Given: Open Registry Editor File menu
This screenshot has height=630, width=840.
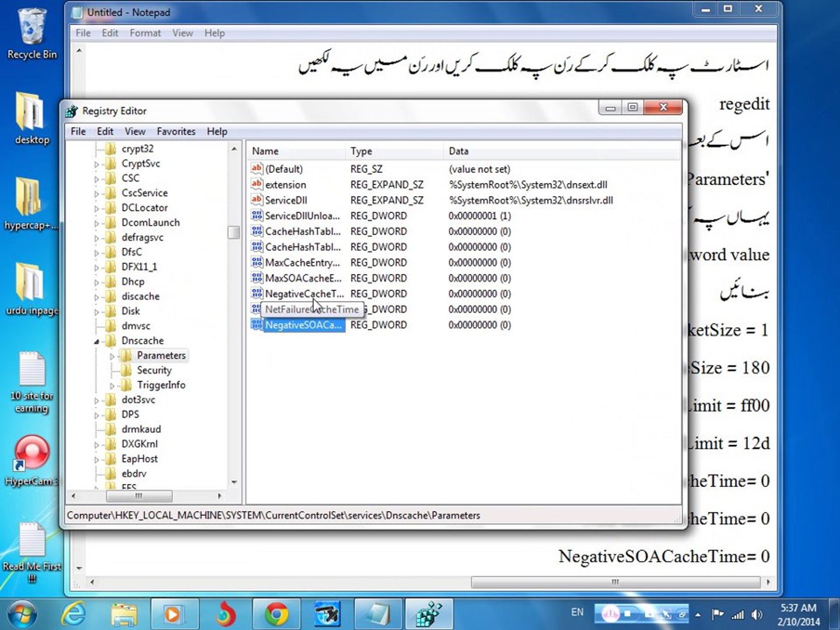Looking at the screenshot, I should pos(78,131).
